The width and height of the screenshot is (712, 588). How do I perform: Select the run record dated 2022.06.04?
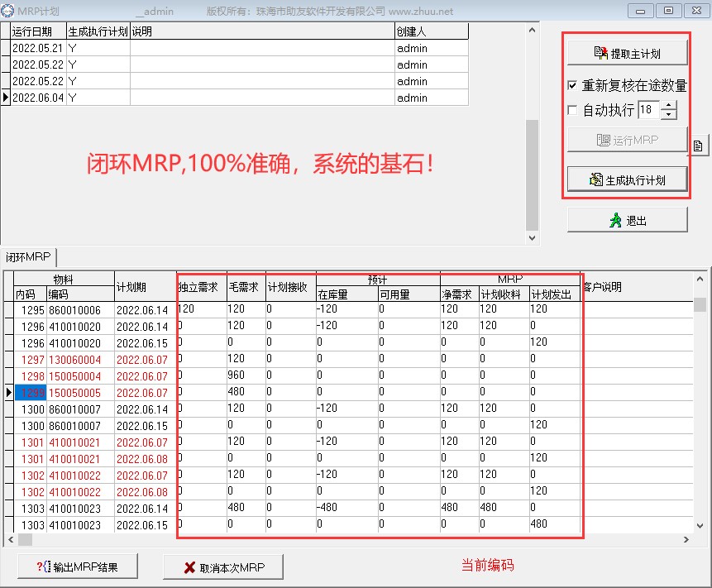click(234, 97)
